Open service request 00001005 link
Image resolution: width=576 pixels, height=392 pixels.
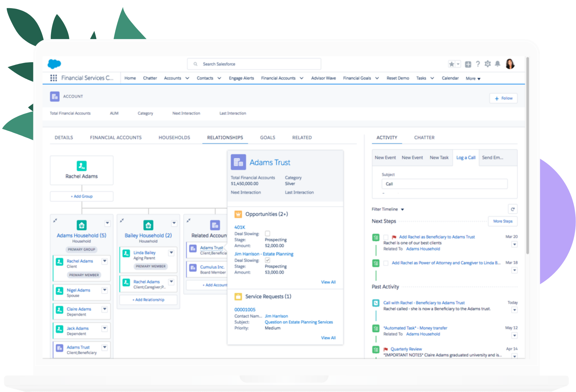tap(245, 310)
